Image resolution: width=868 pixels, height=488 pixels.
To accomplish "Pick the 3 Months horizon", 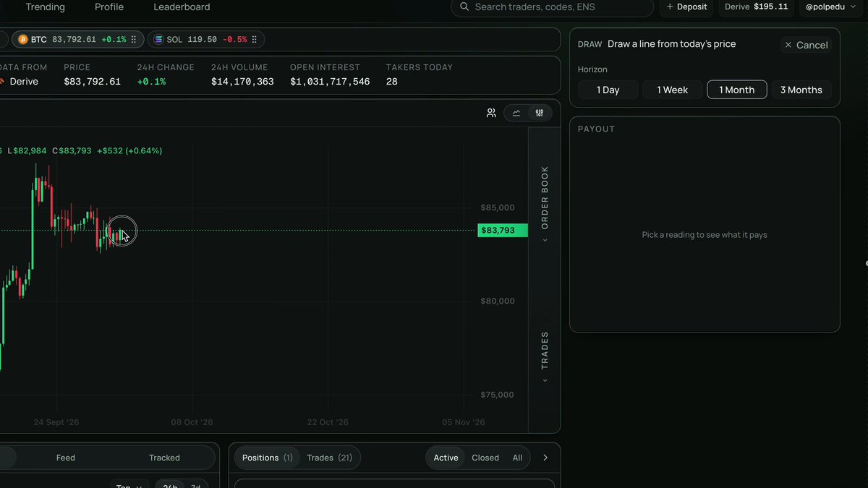I will click(x=801, y=90).
